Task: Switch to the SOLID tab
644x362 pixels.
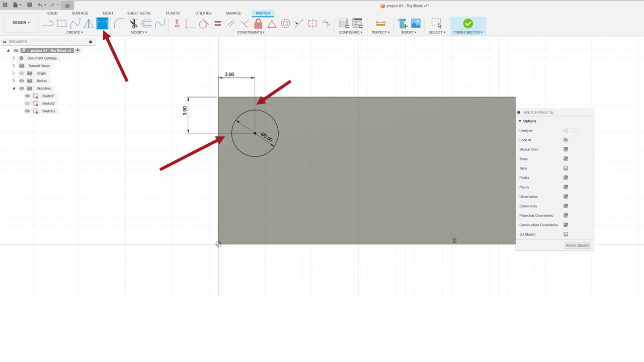Action: click(x=52, y=13)
